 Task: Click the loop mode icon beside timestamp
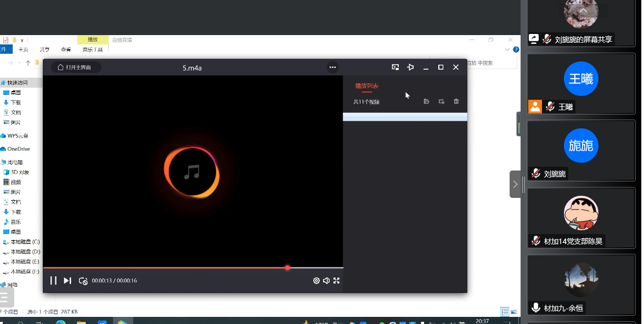83,281
